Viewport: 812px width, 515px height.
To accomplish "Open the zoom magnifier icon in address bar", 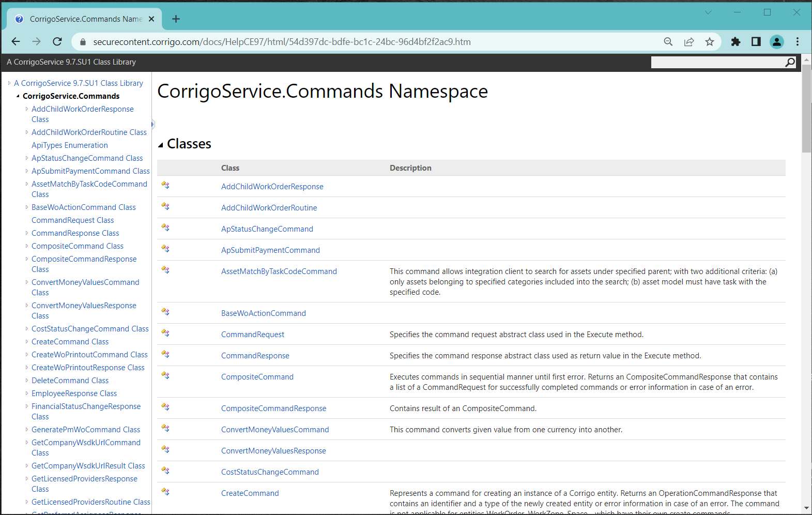I will coord(668,42).
